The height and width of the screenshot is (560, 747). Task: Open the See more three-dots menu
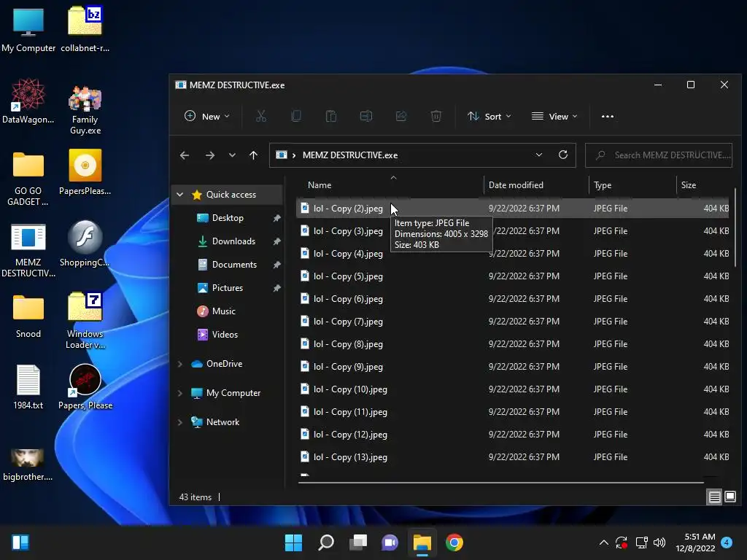[608, 116]
